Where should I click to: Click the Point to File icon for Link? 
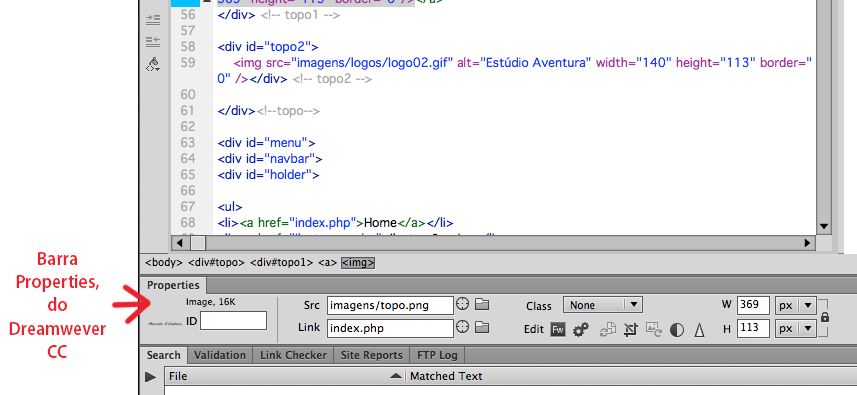point(463,327)
